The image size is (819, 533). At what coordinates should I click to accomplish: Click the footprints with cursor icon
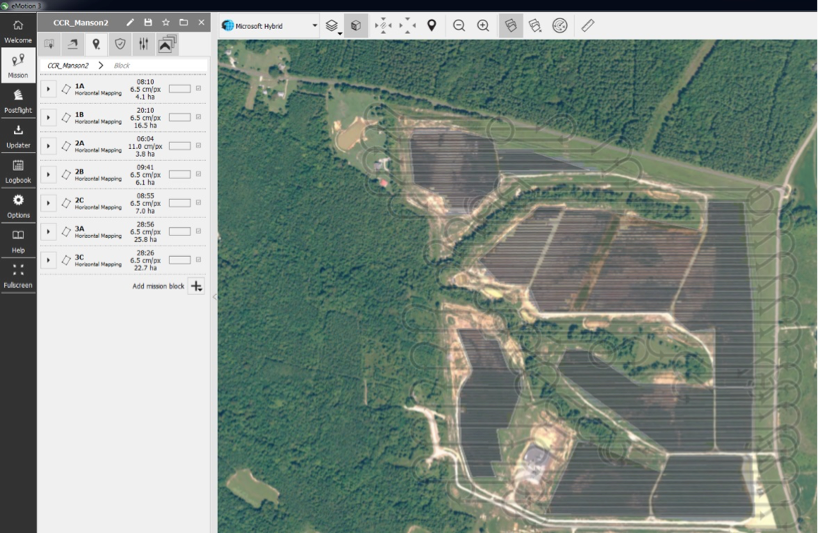pos(535,26)
